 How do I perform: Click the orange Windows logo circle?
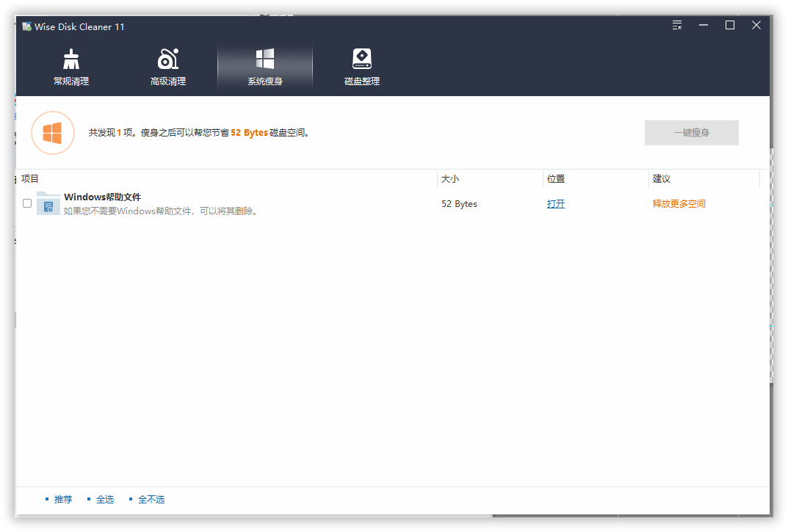click(x=53, y=133)
